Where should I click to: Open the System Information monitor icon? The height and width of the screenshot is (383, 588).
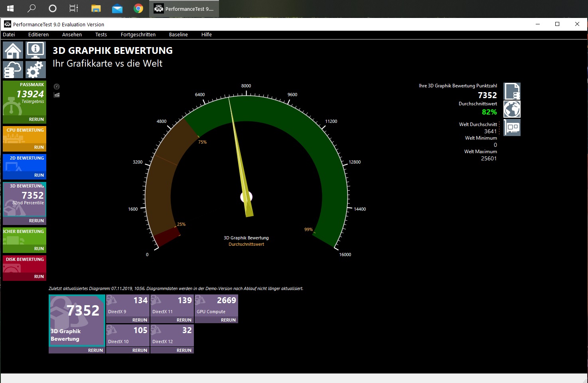pos(36,50)
